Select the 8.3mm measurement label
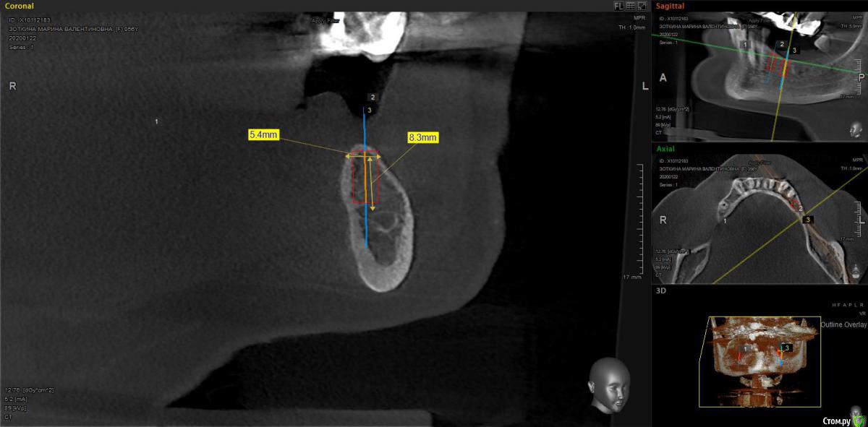Image resolution: width=868 pixels, height=427 pixels. coord(422,137)
